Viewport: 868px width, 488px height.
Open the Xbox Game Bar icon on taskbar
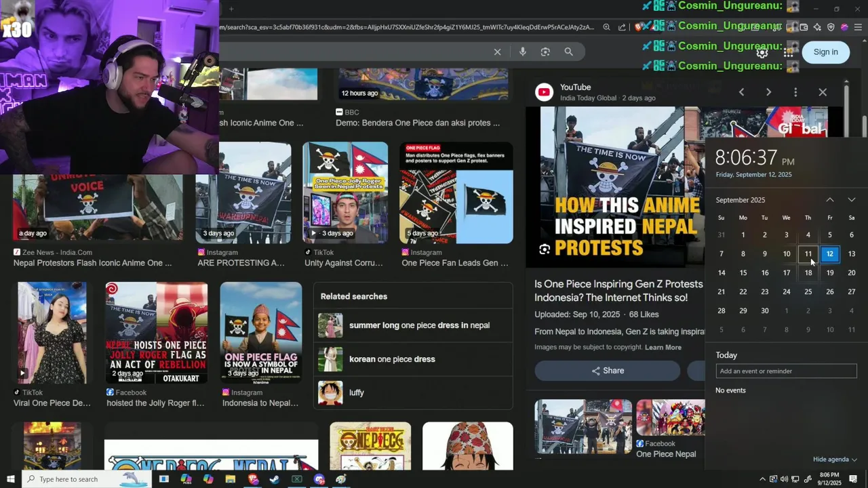(297, 479)
